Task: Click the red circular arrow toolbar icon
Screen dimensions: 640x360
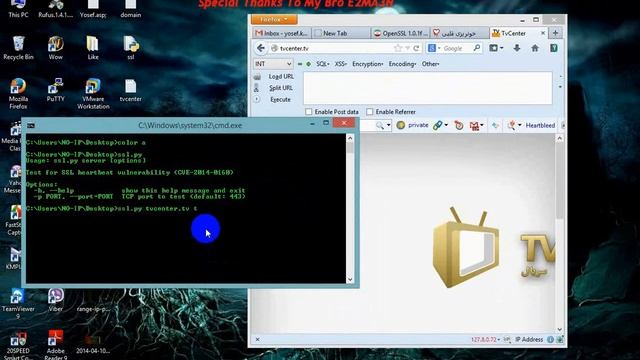Action: click(x=459, y=125)
